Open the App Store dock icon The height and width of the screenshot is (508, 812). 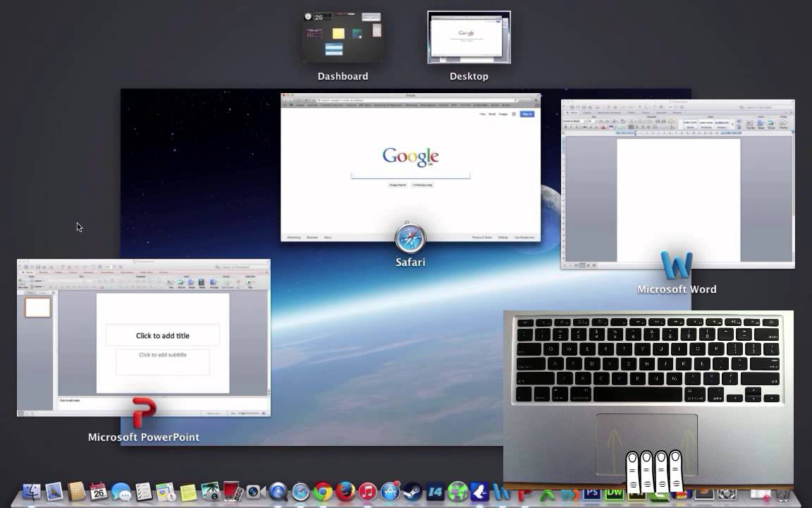(x=390, y=491)
